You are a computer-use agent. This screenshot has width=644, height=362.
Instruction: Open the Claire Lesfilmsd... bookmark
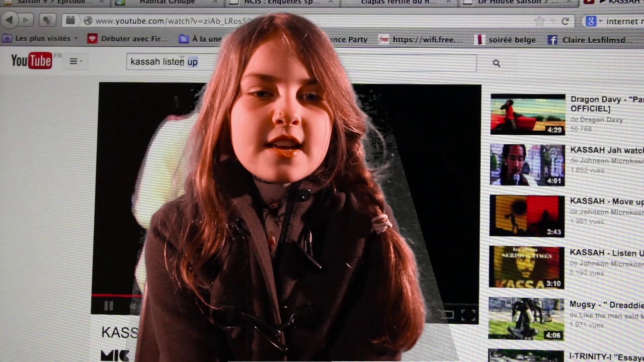coord(590,40)
